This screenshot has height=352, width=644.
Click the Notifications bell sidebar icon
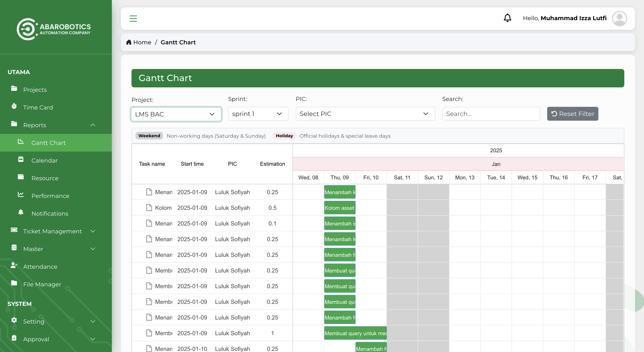21,212
